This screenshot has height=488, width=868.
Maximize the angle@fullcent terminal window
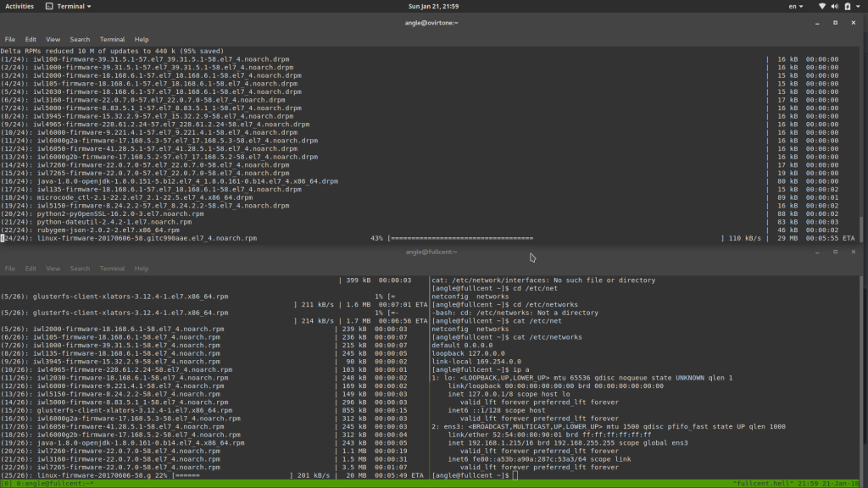[x=835, y=252]
